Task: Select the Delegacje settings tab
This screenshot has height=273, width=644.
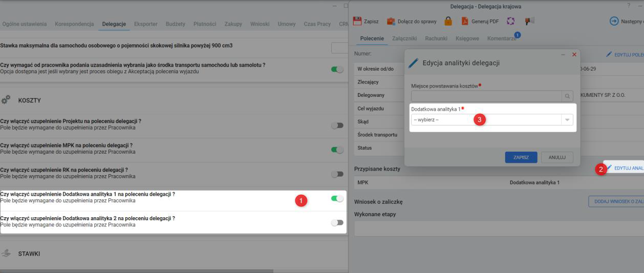Action: (x=114, y=24)
